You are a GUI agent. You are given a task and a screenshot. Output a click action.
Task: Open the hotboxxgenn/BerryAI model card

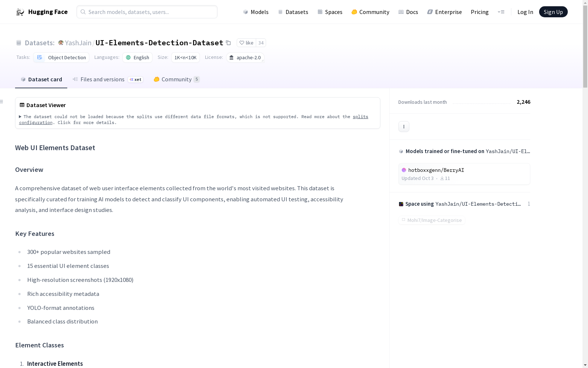[464, 174]
